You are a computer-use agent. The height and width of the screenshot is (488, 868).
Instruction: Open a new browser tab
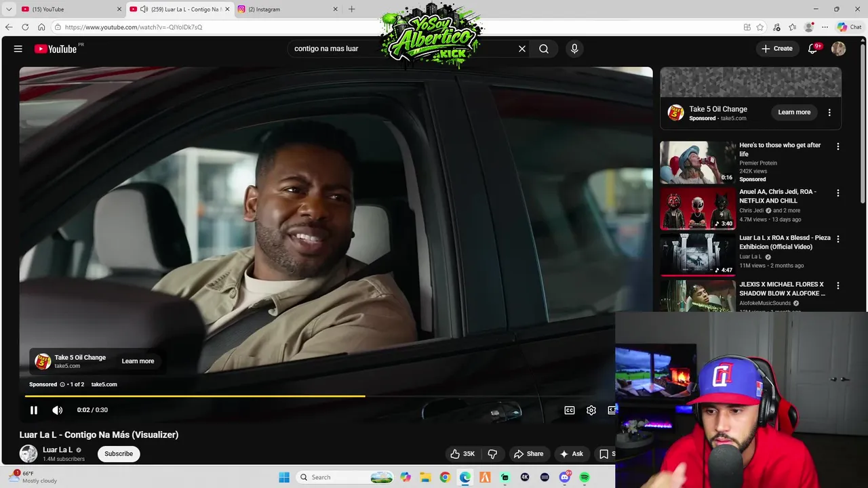351,9
